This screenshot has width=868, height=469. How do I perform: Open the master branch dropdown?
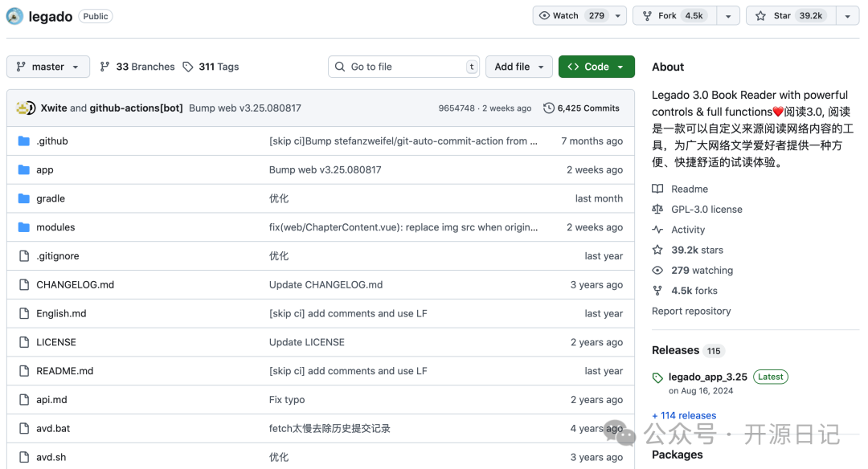47,67
